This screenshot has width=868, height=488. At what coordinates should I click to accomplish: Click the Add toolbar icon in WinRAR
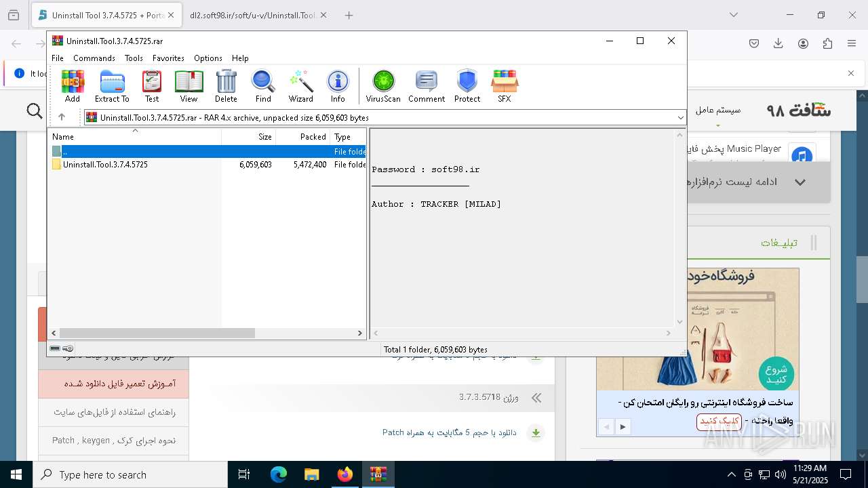(73, 86)
